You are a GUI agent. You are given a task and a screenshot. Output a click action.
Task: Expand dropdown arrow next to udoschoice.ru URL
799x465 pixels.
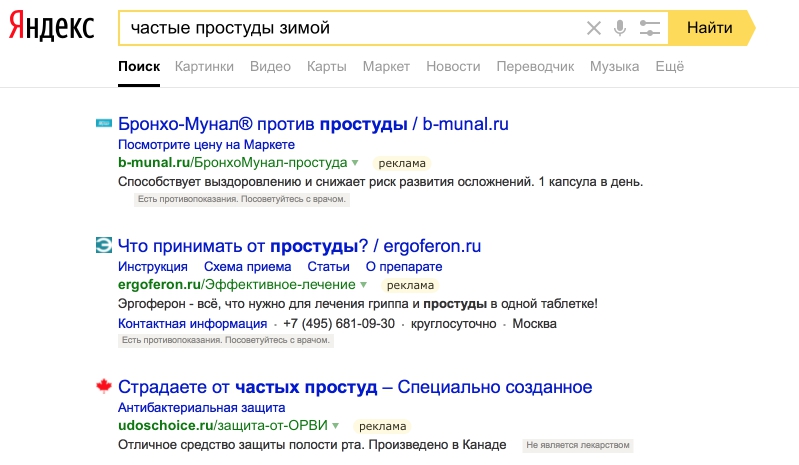336,426
